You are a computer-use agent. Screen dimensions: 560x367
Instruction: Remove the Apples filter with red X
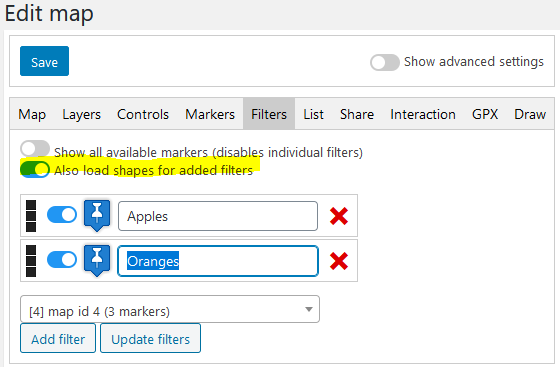pos(339,216)
